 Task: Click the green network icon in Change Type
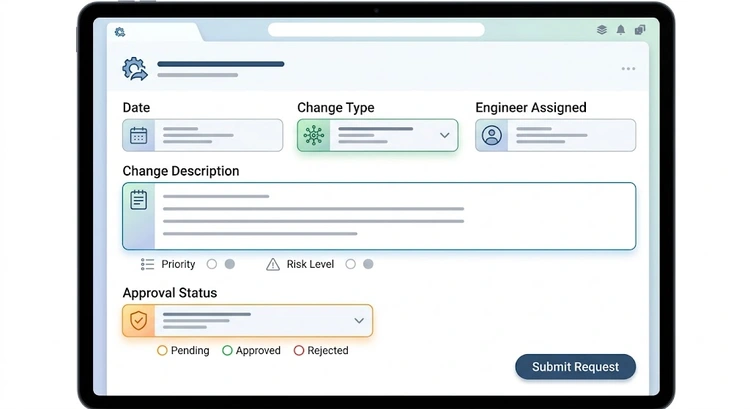click(314, 135)
